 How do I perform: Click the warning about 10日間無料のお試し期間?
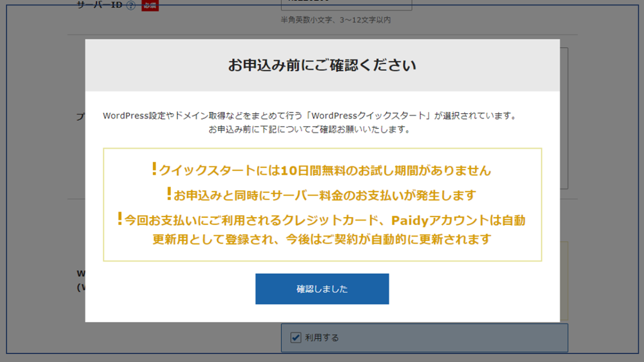(322, 171)
